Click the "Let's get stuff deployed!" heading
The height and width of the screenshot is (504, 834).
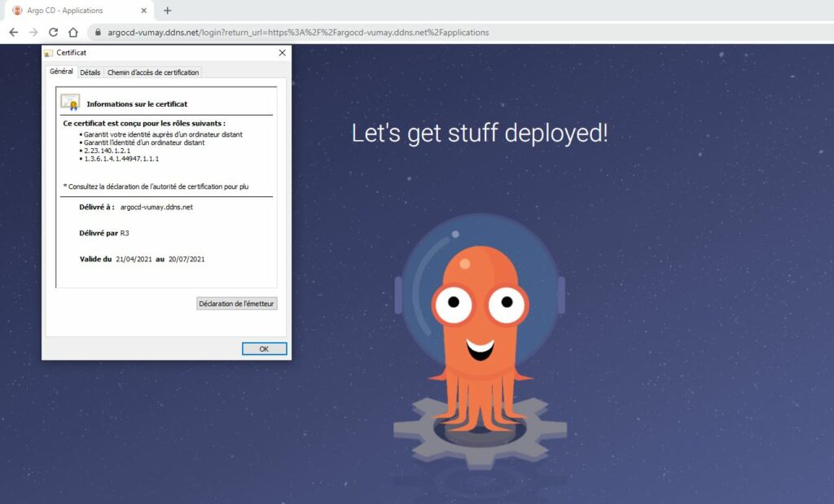[x=480, y=133]
